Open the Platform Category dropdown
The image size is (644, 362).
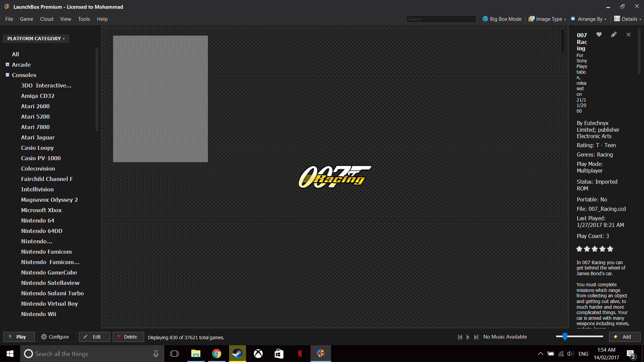tap(36, 39)
